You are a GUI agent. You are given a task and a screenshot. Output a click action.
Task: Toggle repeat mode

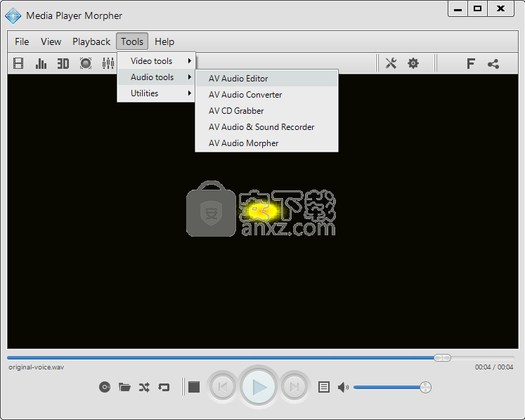click(164, 387)
